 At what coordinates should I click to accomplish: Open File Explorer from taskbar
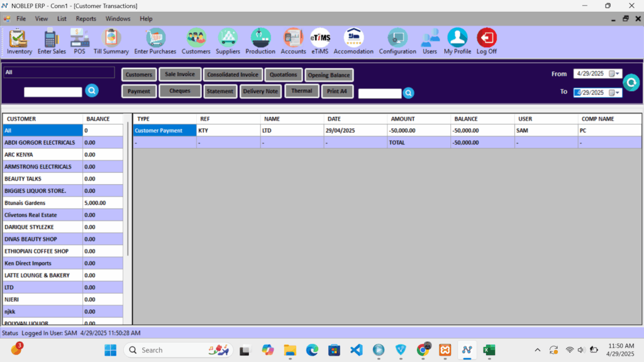(x=290, y=350)
